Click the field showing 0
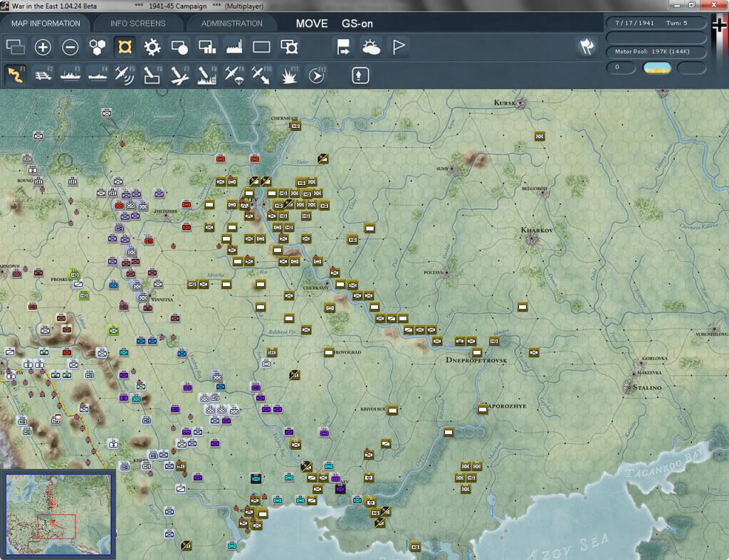Screen dimensions: 729x560 click(x=621, y=68)
